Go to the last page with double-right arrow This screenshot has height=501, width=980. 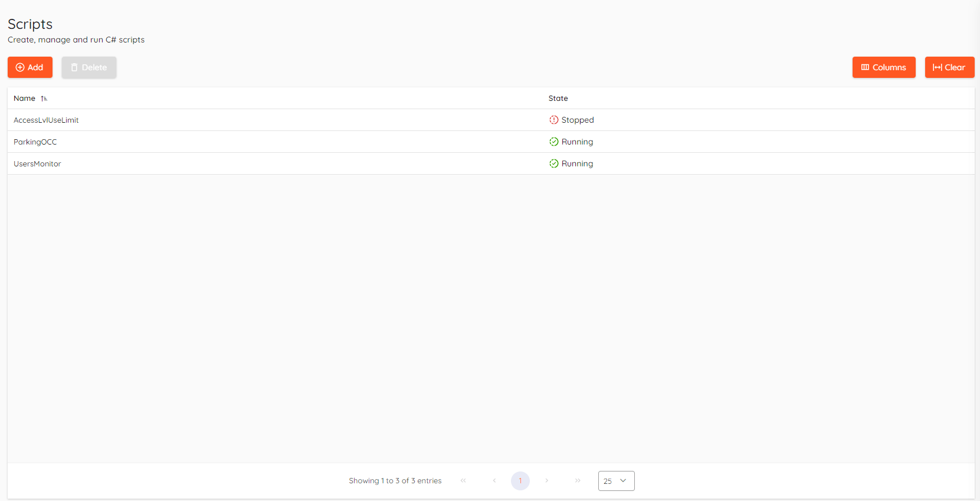click(578, 481)
